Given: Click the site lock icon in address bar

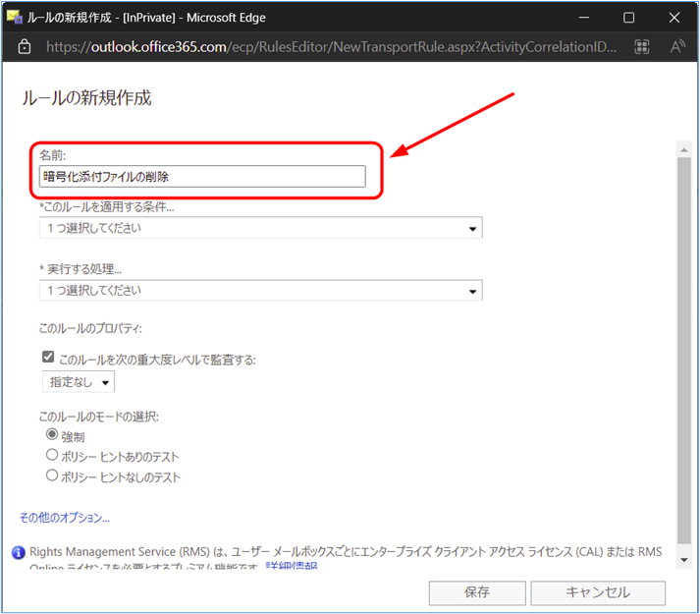Looking at the screenshot, I should tap(25, 46).
